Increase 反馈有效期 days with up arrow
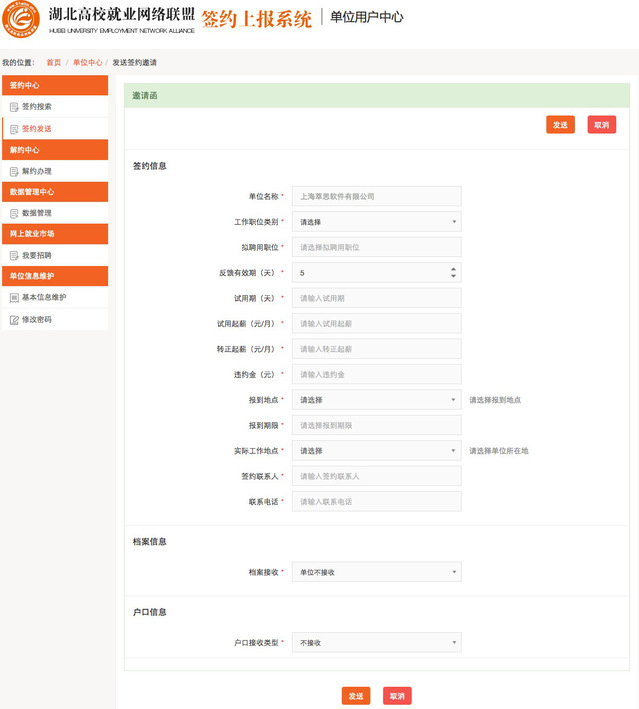The width and height of the screenshot is (639, 709). point(454,268)
